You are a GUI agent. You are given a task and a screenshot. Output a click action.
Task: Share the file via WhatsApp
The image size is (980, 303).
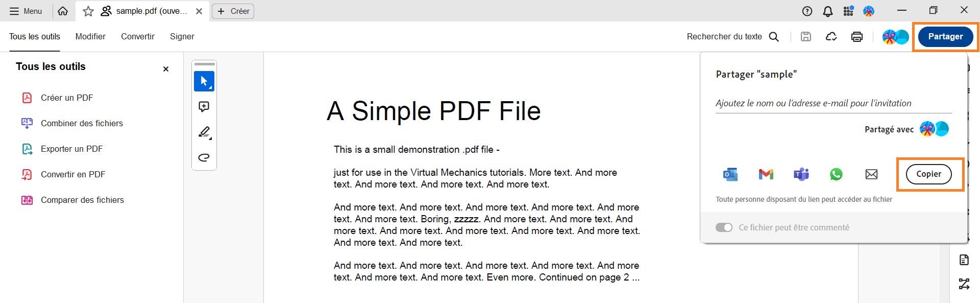[836, 174]
